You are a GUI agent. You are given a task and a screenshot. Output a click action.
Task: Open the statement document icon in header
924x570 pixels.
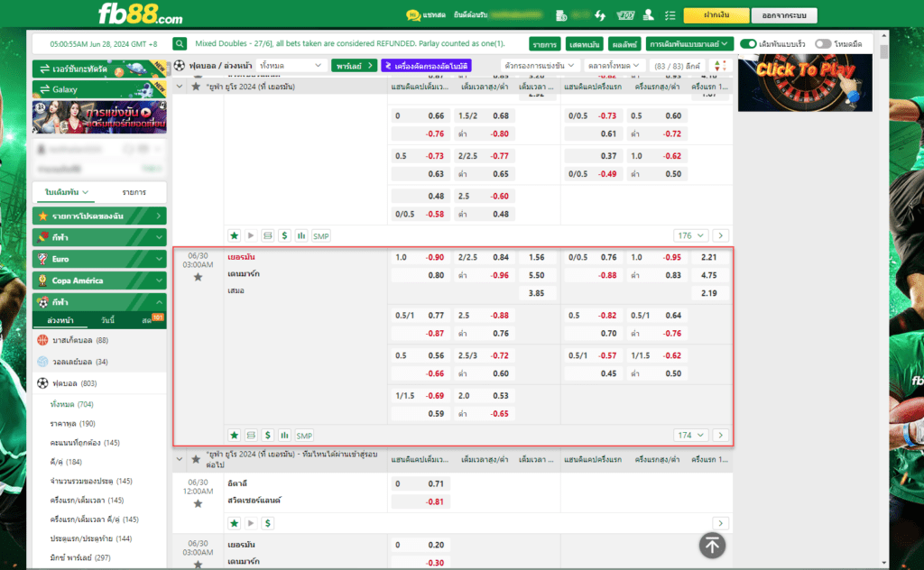click(561, 15)
